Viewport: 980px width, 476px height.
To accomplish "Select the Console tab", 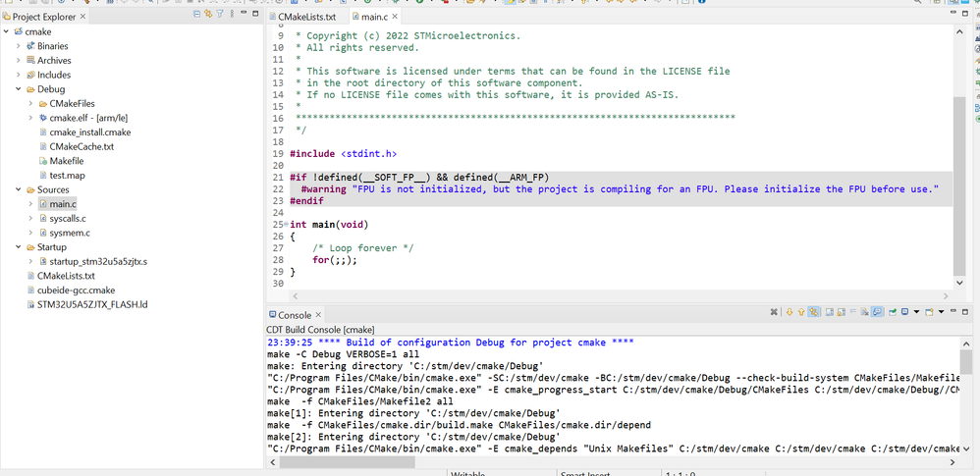I will click(x=294, y=315).
